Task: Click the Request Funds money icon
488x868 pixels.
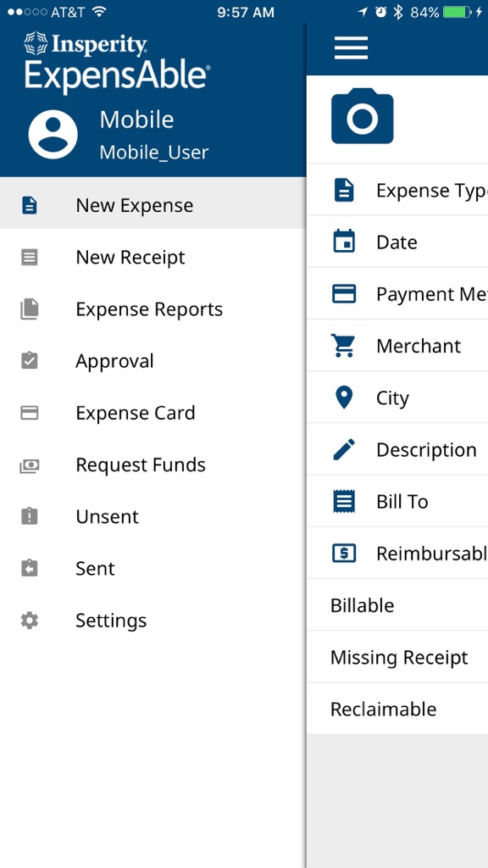Action: point(30,465)
